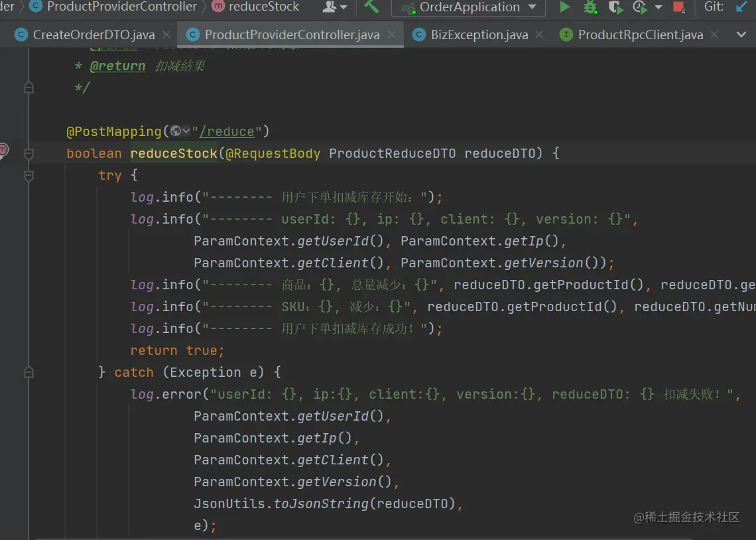Expand the profiler options dropdown arrow
Image resolution: width=756 pixels, height=540 pixels.
[658, 7]
